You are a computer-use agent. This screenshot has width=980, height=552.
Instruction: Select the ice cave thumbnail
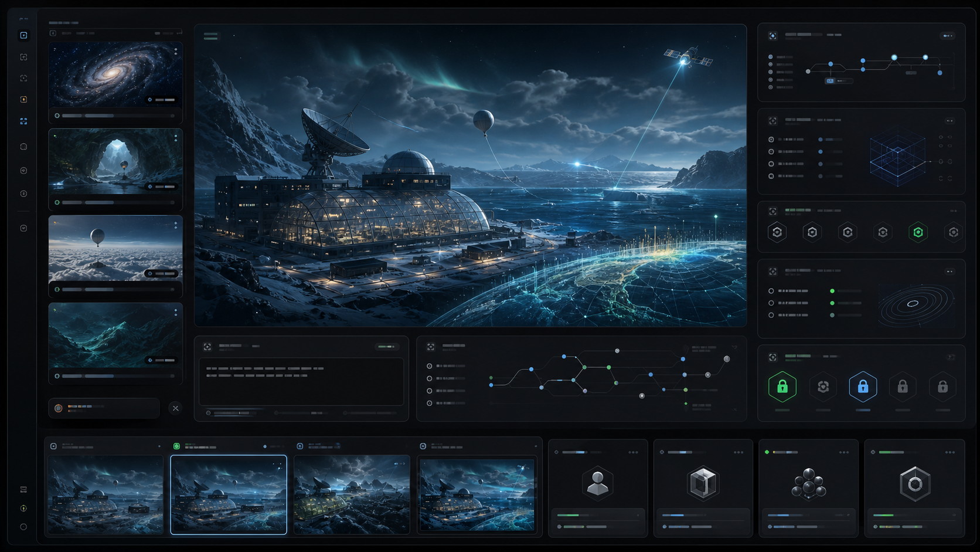115,161
